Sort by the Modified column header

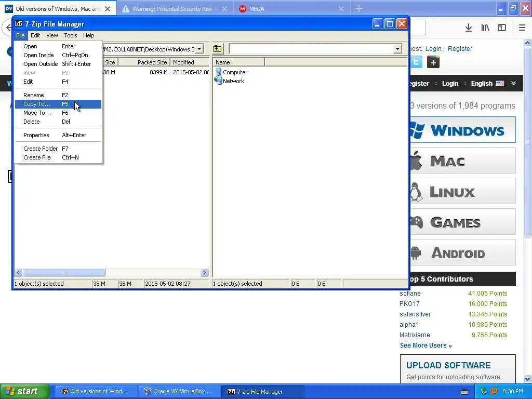pyautogui.click(x=190, y=62)
